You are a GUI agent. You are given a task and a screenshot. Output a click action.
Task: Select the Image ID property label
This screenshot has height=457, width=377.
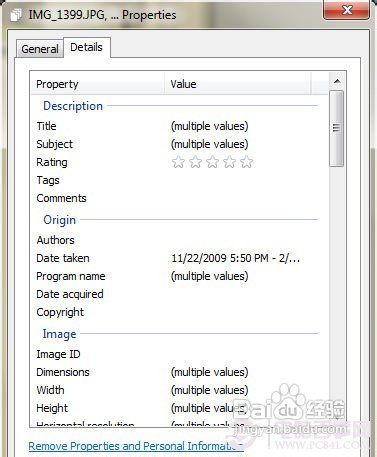58,354
